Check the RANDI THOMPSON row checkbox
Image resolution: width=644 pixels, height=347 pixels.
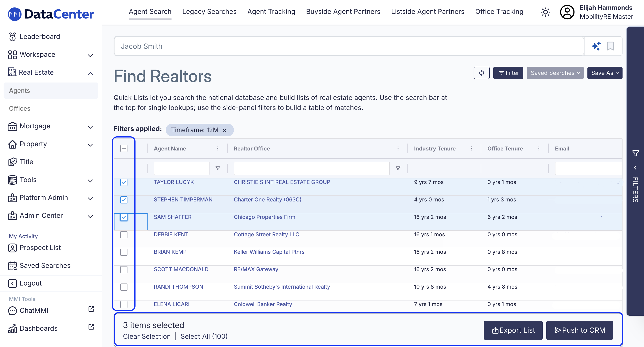tap(124, 287)
